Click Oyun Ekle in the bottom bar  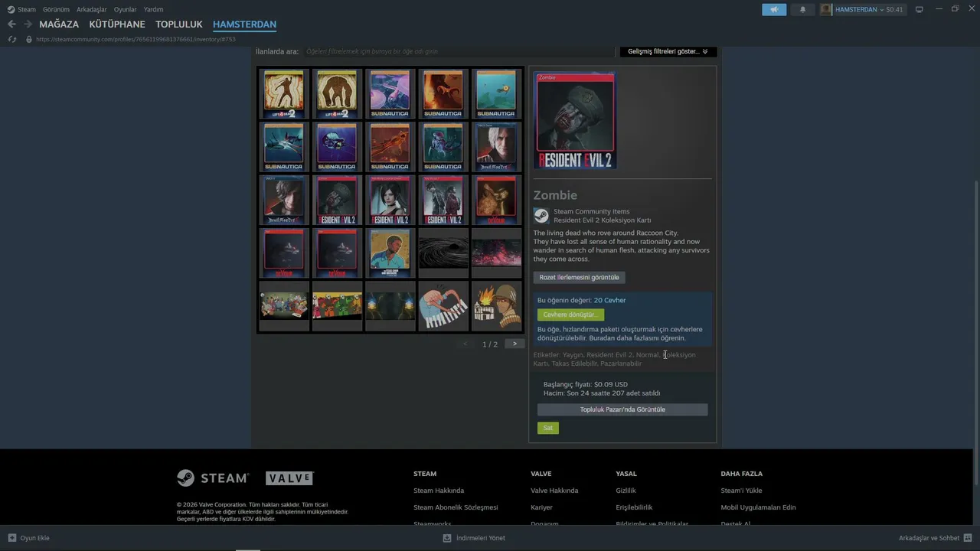point(29,538)
